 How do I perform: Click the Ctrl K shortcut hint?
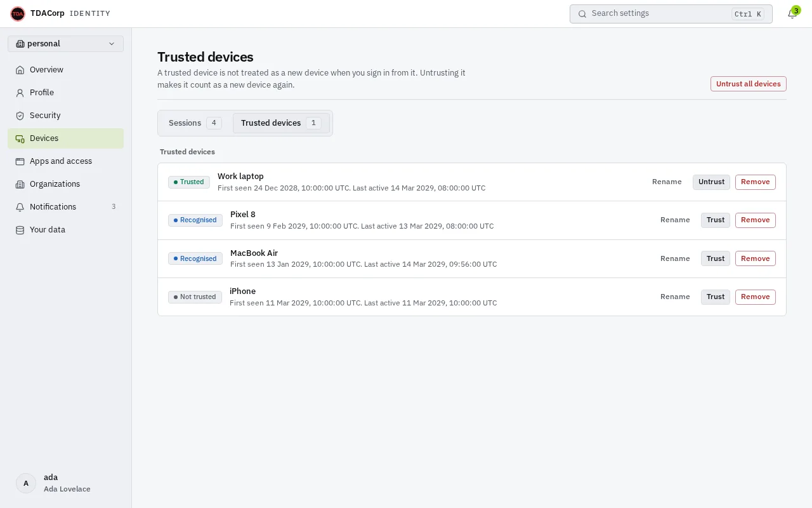pyautogui.click(x=748, y=14)
